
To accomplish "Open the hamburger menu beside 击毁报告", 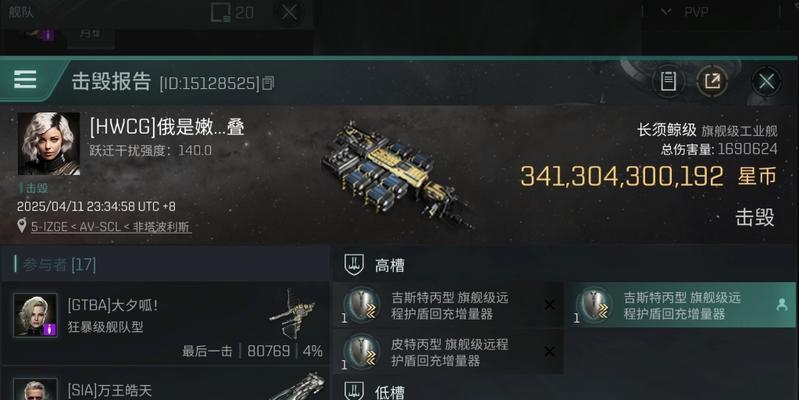I will 25,79.
